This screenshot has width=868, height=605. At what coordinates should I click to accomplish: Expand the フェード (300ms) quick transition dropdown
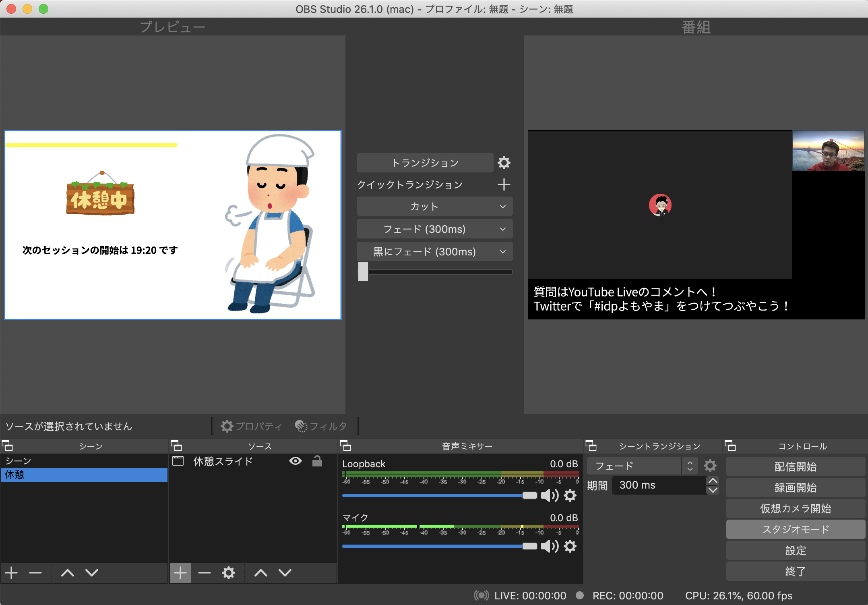pos(502,229)
